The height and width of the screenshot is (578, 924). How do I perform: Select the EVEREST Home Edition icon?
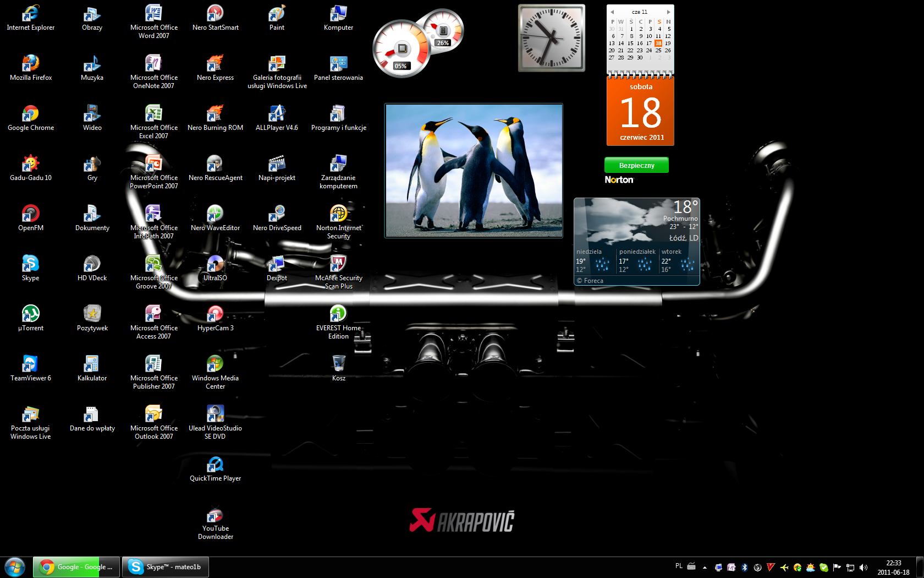[339, 323]
